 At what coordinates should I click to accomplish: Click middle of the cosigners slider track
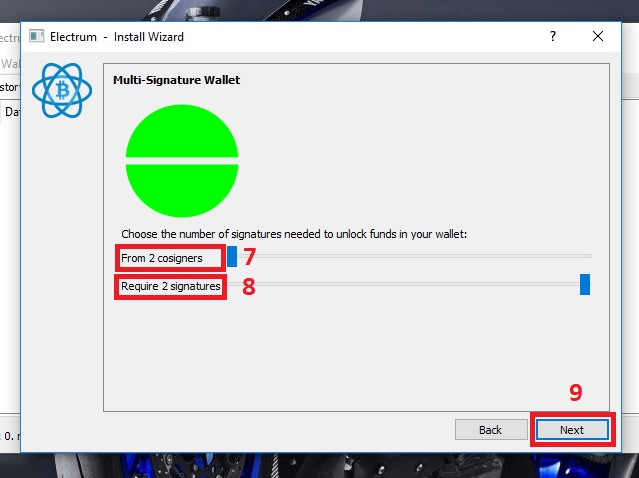coord(409,256)
